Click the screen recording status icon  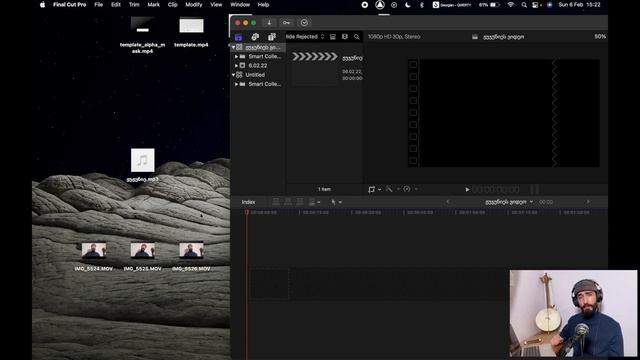[364, 5]
